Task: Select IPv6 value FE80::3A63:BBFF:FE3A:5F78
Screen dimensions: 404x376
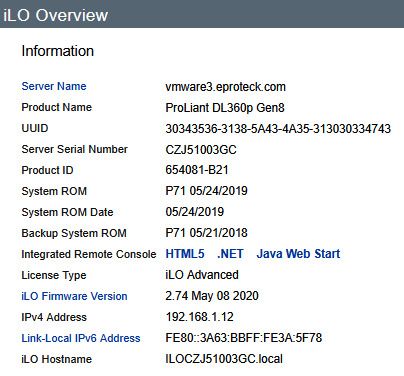Action: coord(244,338)
